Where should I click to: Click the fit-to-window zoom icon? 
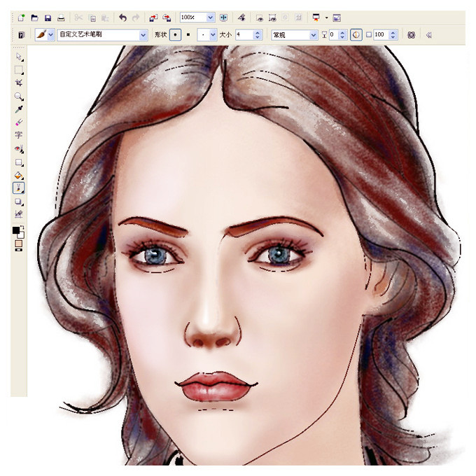[223, 17]
